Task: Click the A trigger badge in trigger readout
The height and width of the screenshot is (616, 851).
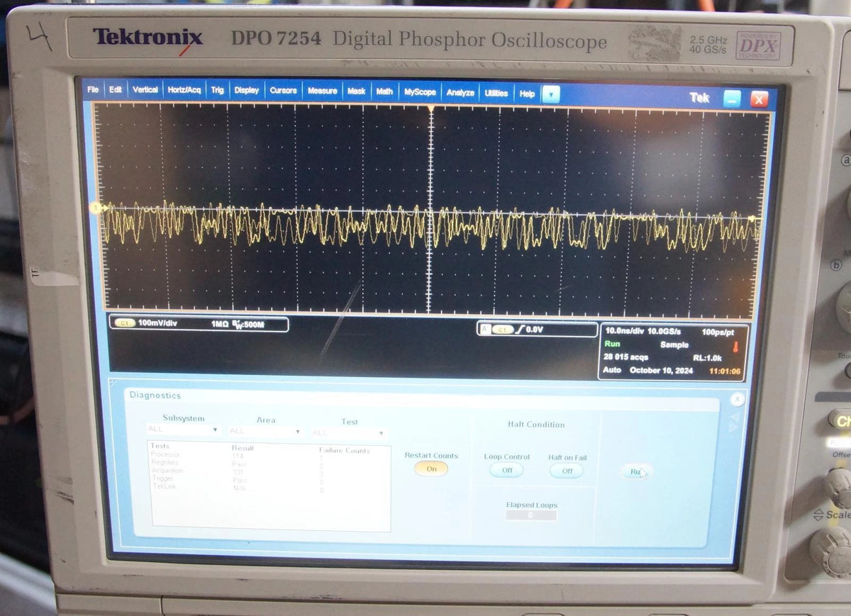Action: [x=484, y=330]
